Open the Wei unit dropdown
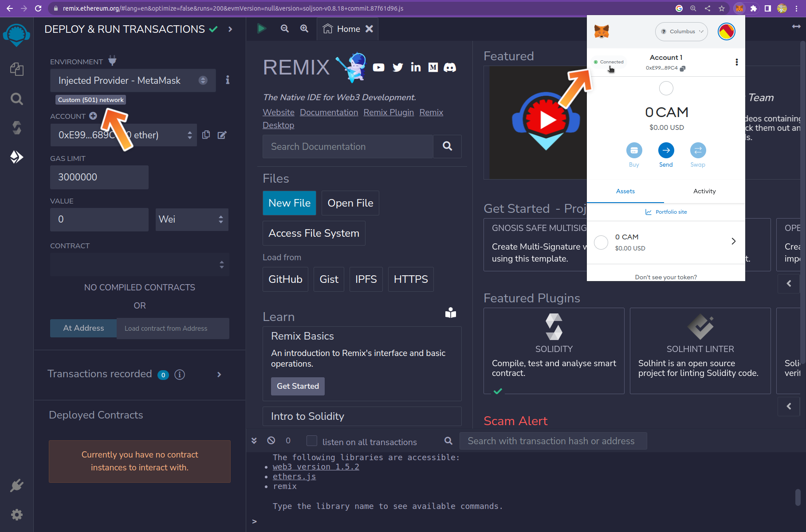The width and height of the screenshot is (806, 532). click(192, 219)
